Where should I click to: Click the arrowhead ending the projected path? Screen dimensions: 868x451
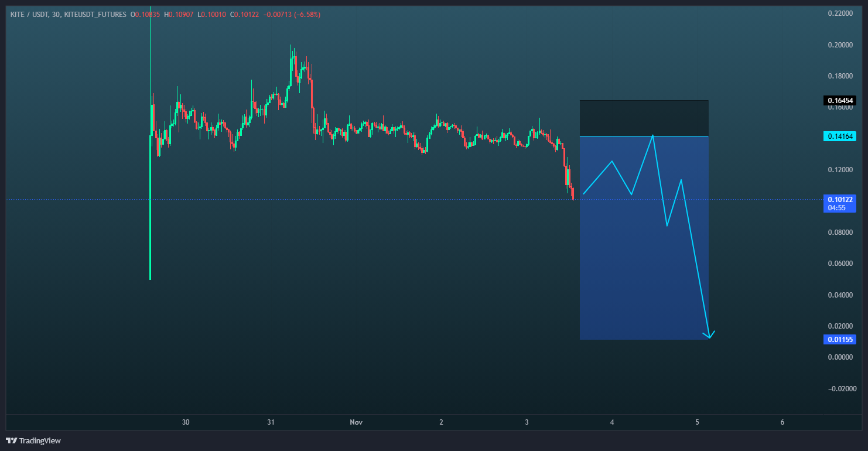[710, 336]
